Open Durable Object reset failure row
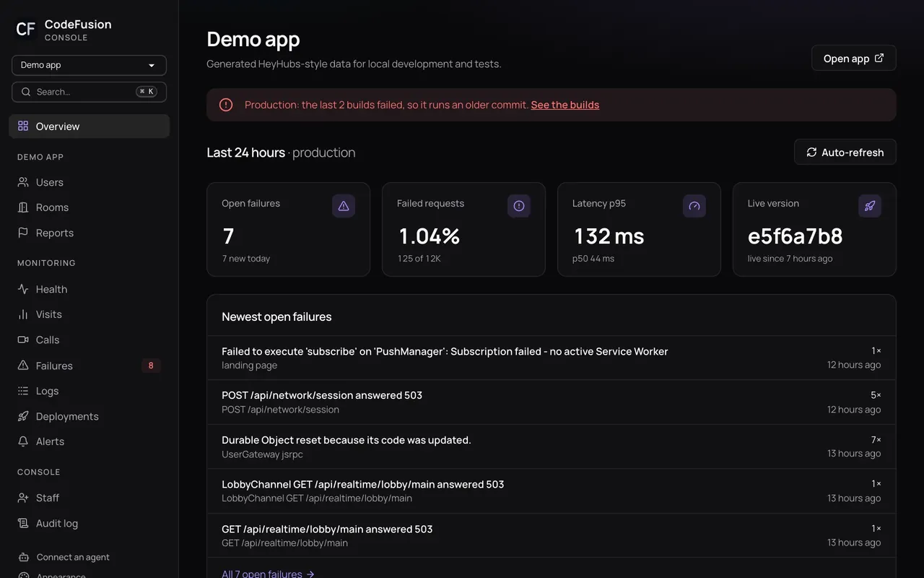The height and width of the screenshot is (578, 924). click(552, 447)
